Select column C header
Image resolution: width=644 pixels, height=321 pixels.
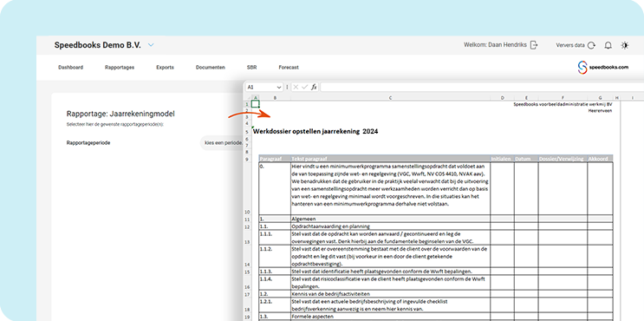click(x=390, y=98)
